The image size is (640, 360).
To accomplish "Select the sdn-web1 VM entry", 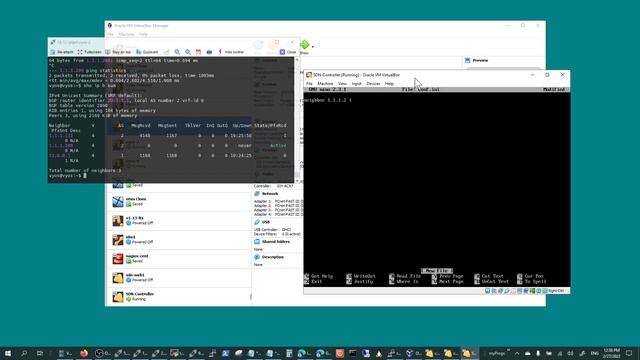I will pos(179,278).
